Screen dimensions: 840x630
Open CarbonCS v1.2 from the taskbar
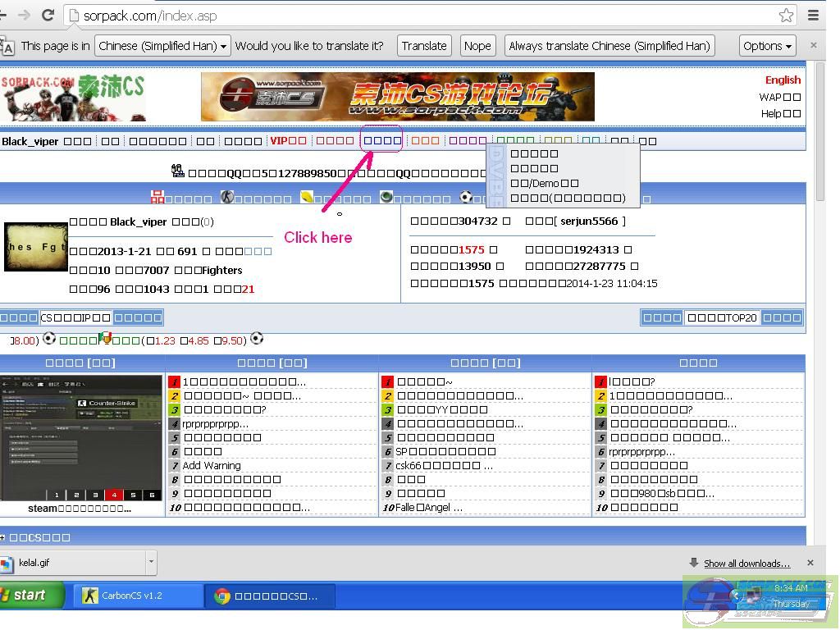coord(138,596)
